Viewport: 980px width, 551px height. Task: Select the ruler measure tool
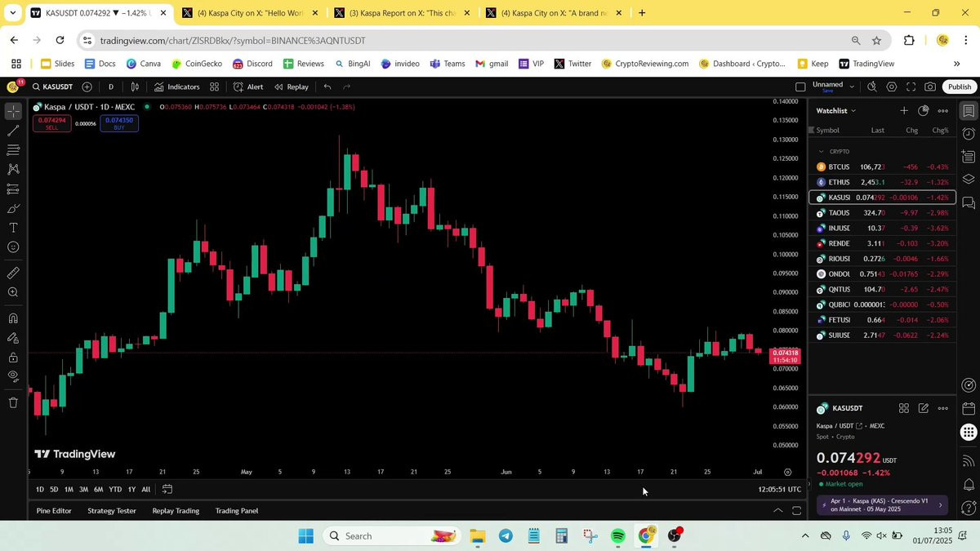point(13,273)
